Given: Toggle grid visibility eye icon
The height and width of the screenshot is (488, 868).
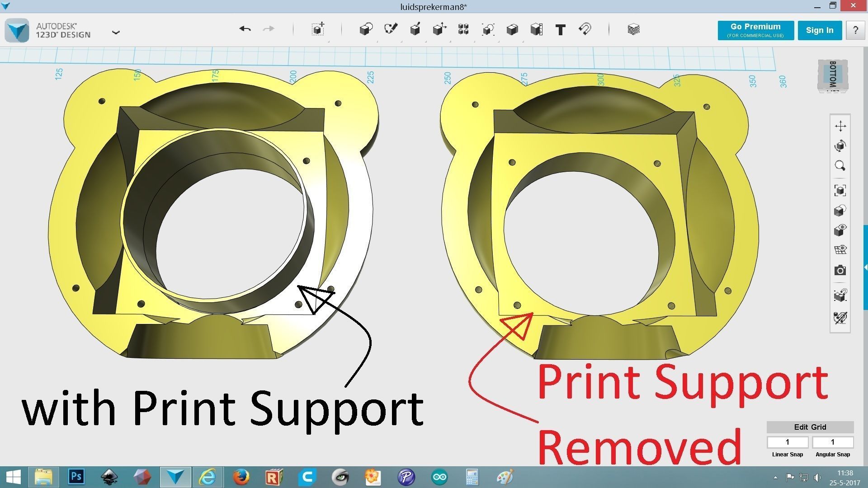Looking at the screenshot, I should [x=840, y=250].
